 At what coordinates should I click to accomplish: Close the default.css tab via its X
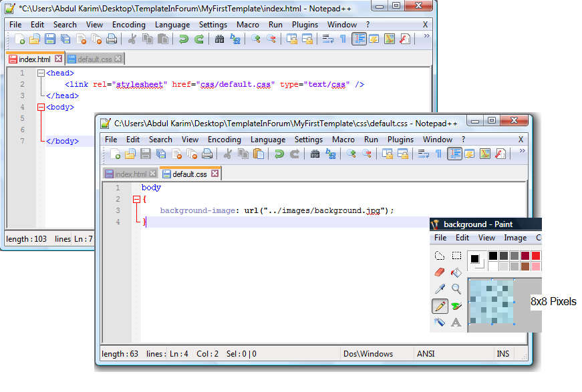[214, 174]
